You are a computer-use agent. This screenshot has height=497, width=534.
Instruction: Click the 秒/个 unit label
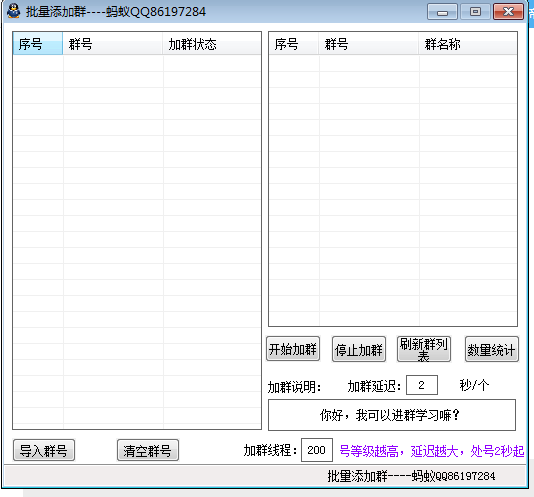click(x=474, y=385)
